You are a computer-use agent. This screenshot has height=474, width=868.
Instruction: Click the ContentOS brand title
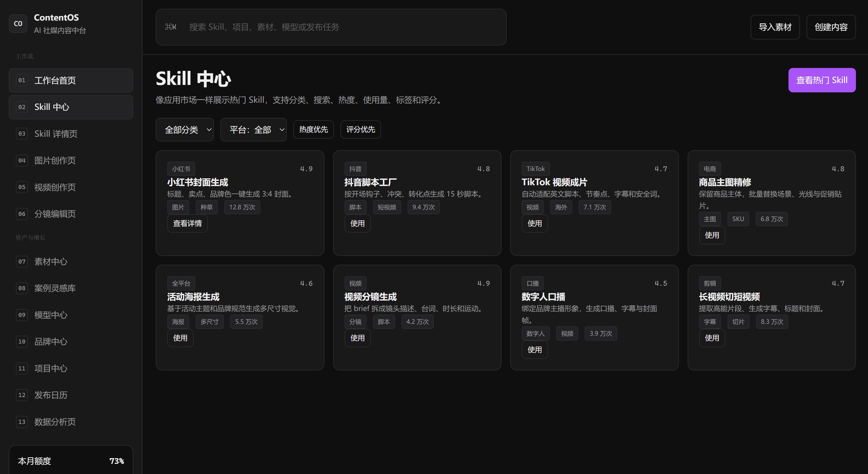(56, 18)
